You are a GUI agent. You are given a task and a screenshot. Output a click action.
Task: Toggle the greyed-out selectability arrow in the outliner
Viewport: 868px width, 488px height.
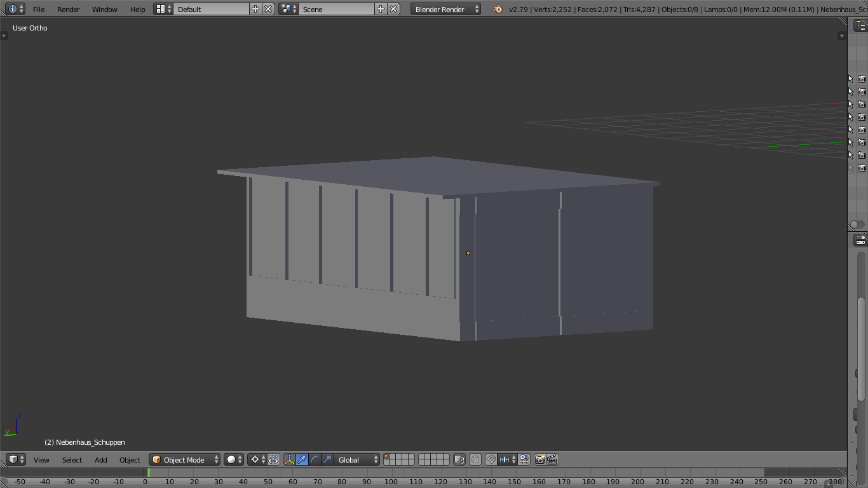click(x=851, y=168)
